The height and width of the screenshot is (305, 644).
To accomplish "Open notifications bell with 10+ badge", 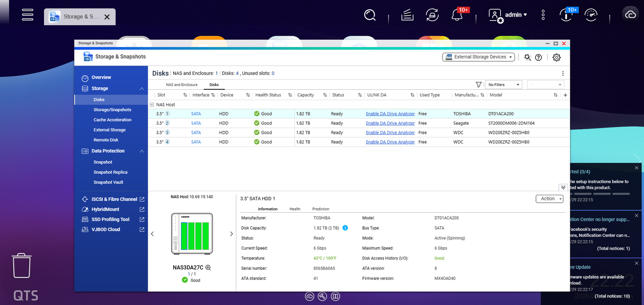I will coord(457,15).
